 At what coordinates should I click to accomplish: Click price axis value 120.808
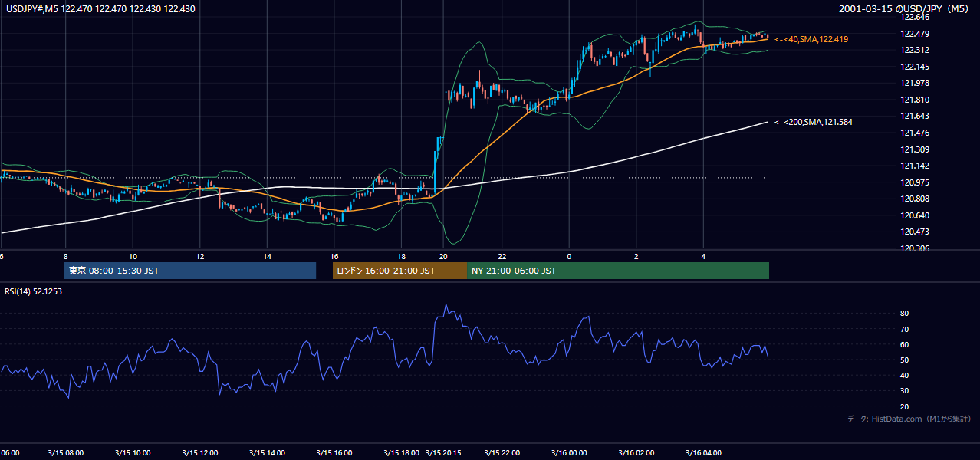point(916,199)
